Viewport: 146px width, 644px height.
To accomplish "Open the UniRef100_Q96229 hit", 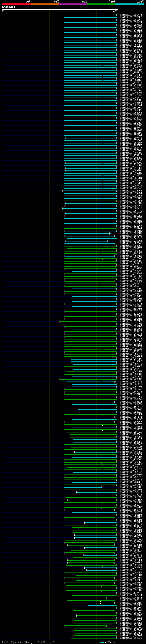I will coord(131,412).
